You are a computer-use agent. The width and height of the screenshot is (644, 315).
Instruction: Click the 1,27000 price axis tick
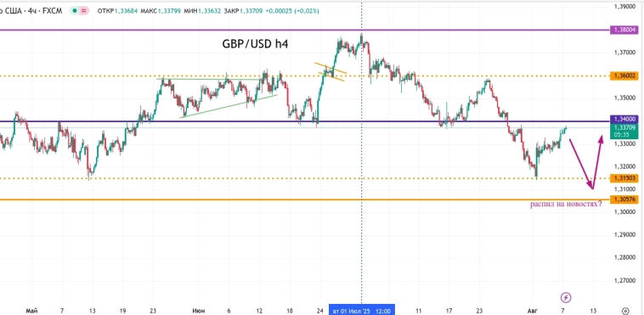click(625, 280)
